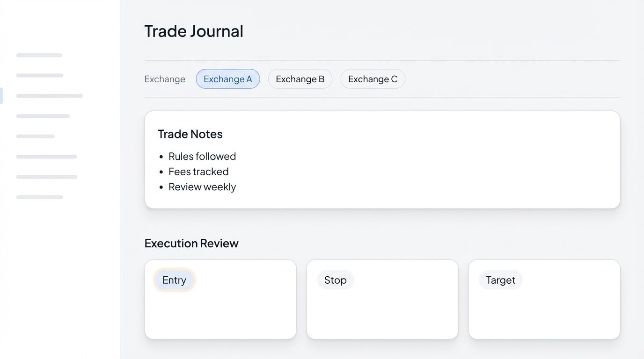Click the sidebar item below the highlighted one
The height and width of the screenshot is (359, 644).
43,115
